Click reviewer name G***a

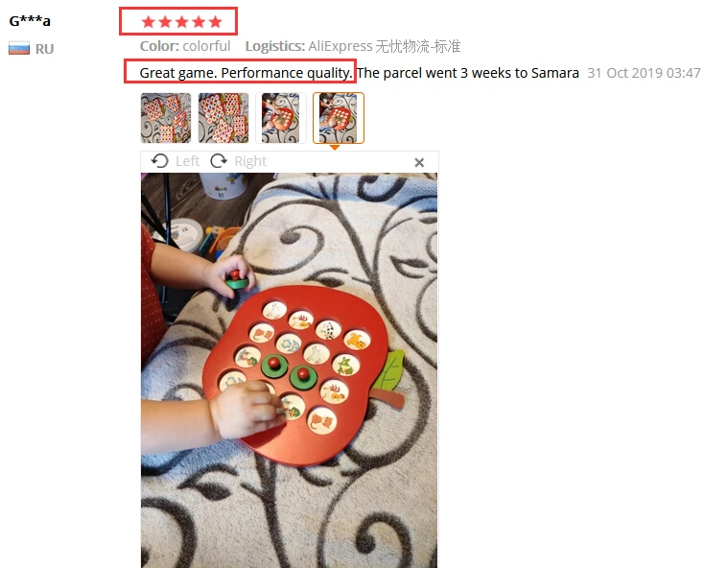click(30, 21)
